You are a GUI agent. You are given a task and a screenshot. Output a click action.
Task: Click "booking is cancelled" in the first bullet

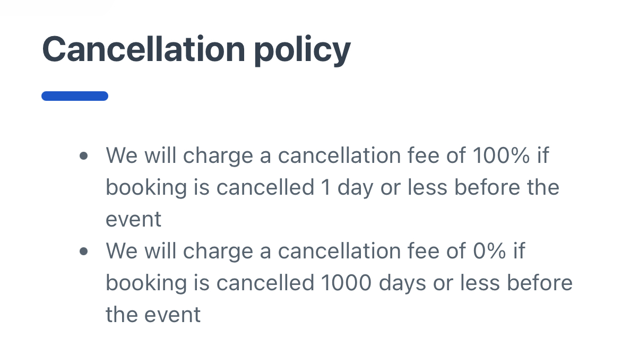210,187
